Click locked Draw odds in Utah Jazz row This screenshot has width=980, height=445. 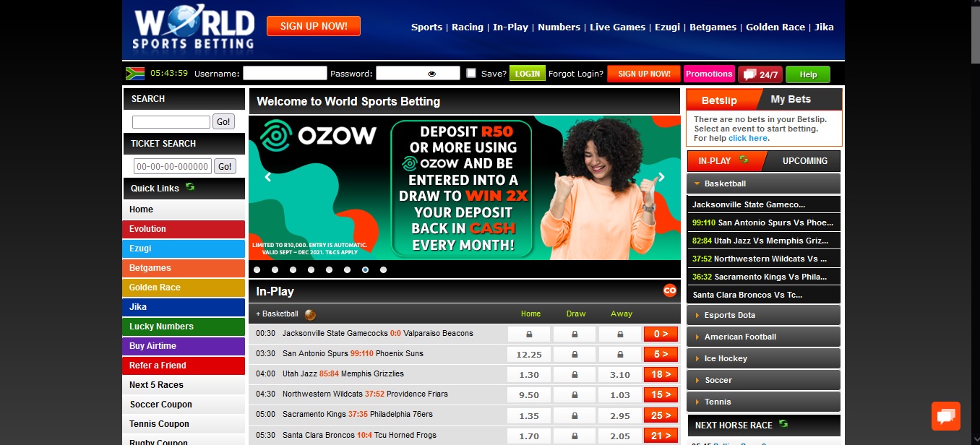point(575,375)
